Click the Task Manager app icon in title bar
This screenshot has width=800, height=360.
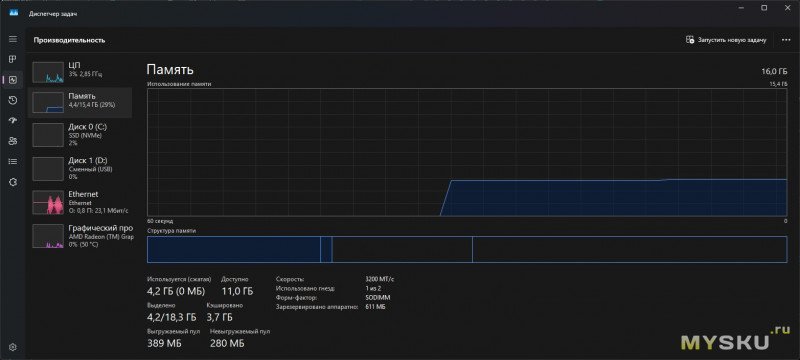[x=14, y=13]
